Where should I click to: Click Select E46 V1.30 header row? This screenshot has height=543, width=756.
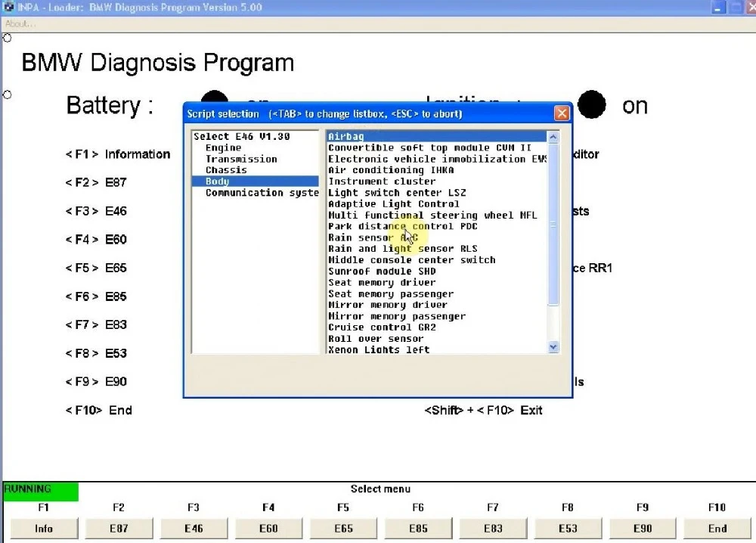pos(256,136)
